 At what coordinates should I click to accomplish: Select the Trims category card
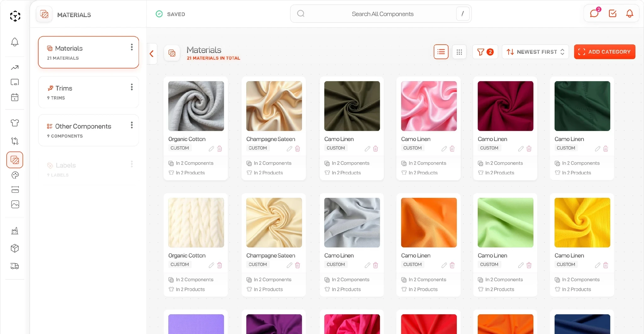[x=88, y=92]
